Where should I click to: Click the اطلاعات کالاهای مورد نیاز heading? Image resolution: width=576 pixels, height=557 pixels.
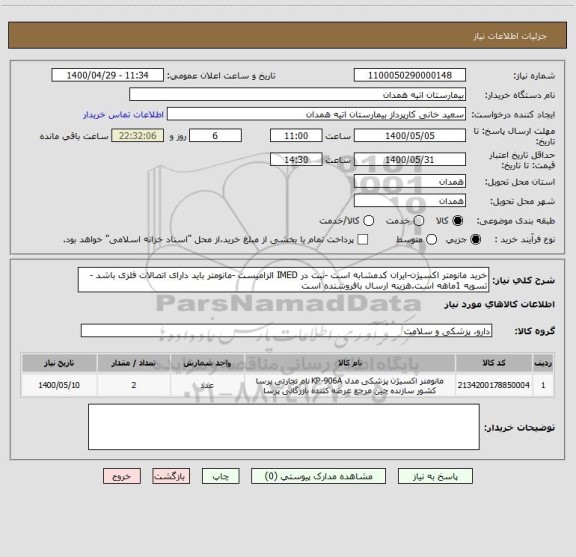[x=500, y=305]
